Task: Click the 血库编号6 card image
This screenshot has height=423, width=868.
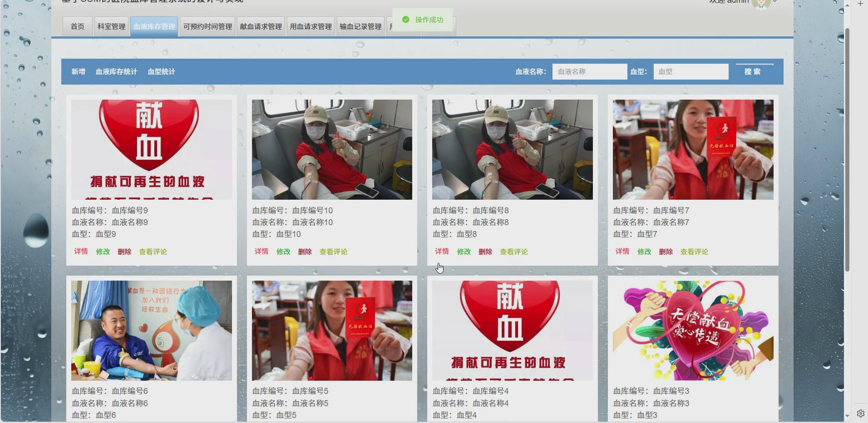Action: click(x=152, y=330)
